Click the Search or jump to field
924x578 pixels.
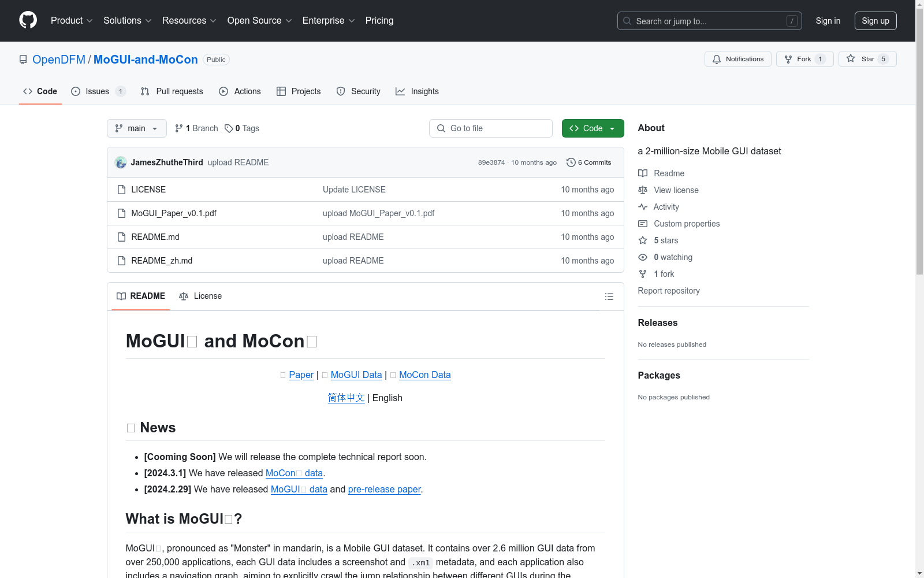coord(710,21)
